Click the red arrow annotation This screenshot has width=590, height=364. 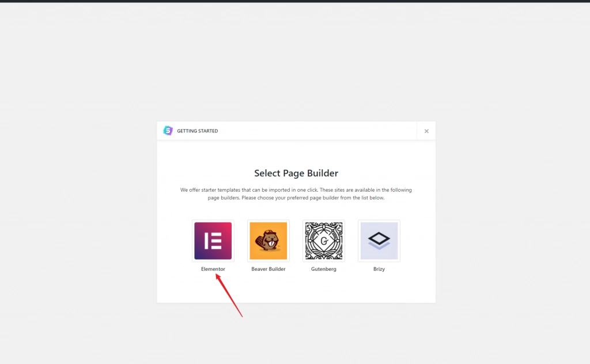tap(229, 296)
